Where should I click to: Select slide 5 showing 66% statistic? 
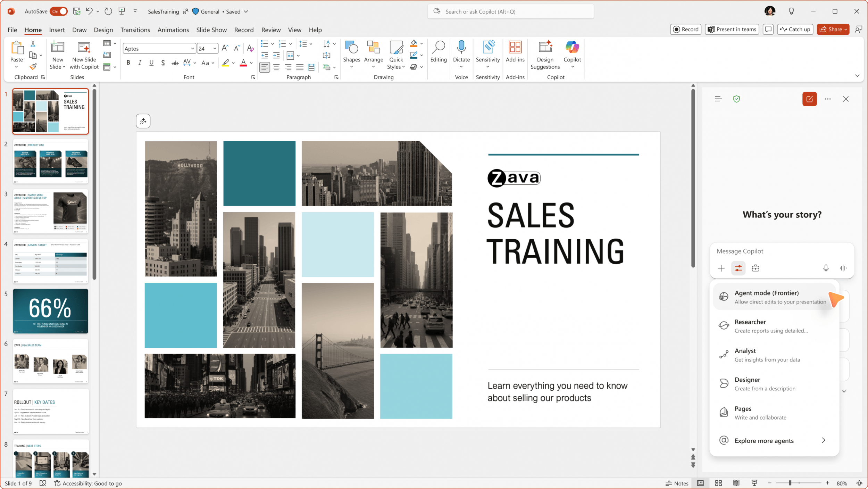pos(50,311)
